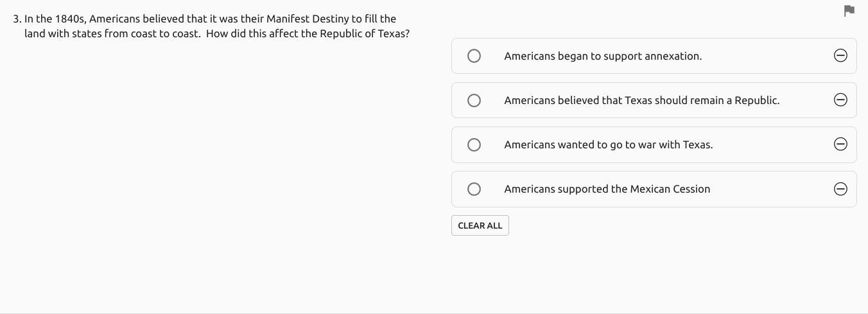This screenshot has height=314, width=868.
Task: Choose radio for 'Texas should remain a Republic'
Action: tap(474, 100)
